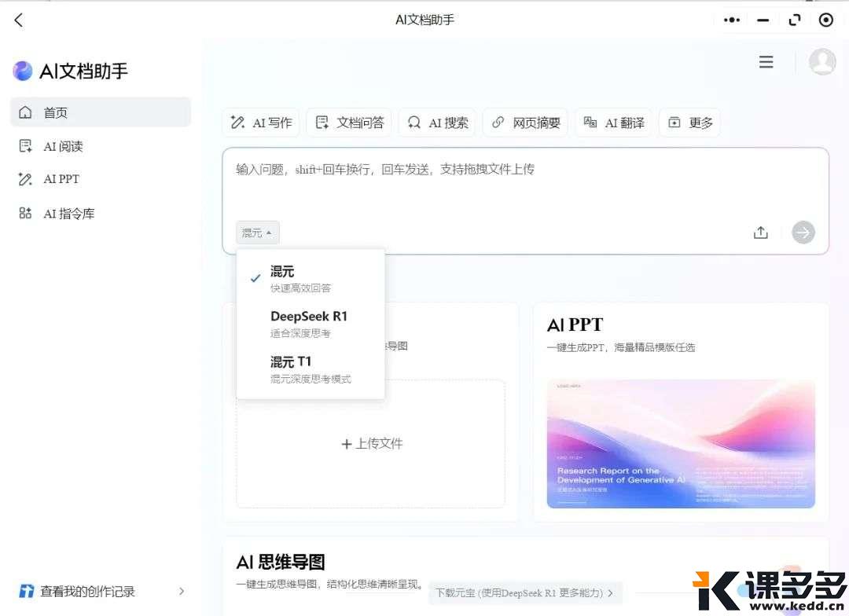Open 查看我的创作记录 link
849x616 pixels.
pyautogui.click(x=88, y=591)
